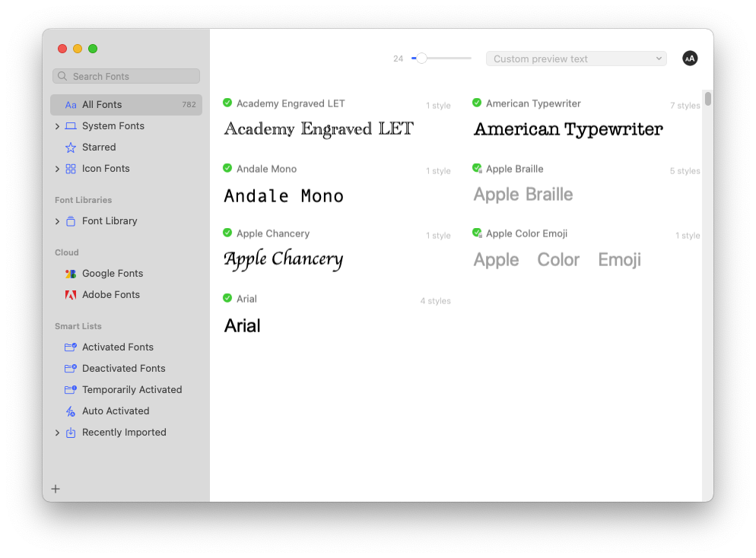This screenshot has width=756, height=558.
Task: Click the Google Fonts logo icon
Action: click(71, 274)
